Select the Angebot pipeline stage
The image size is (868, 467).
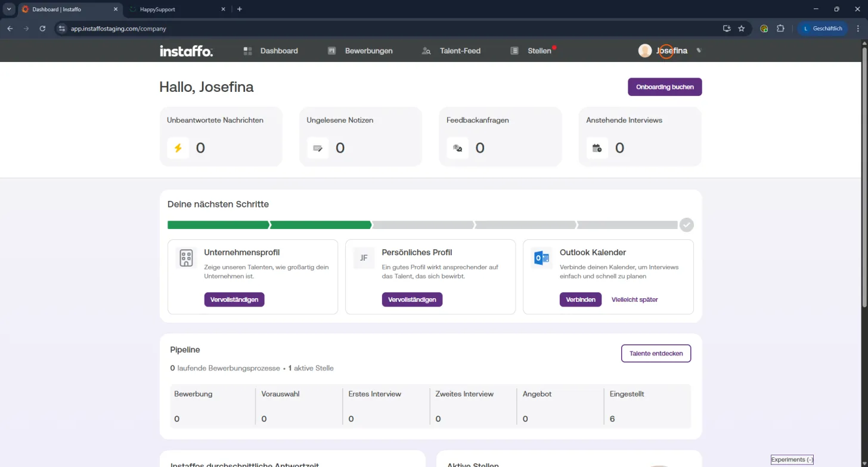pos(562,406)
